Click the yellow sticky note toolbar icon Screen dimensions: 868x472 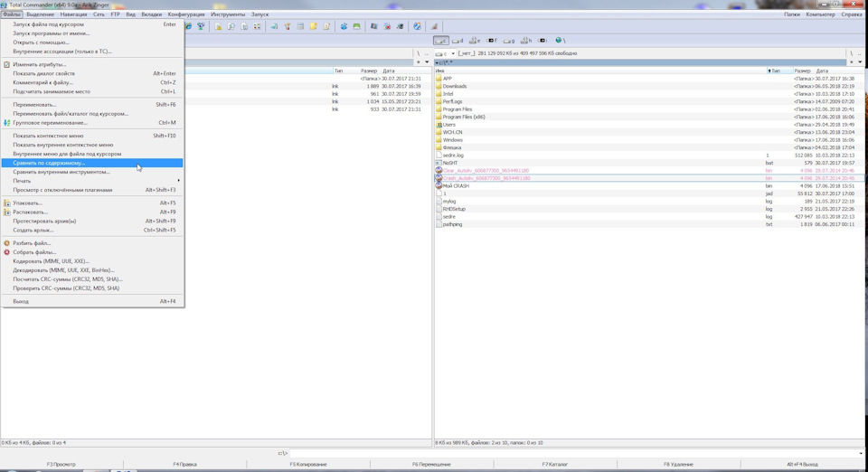(x=314, y=26)
